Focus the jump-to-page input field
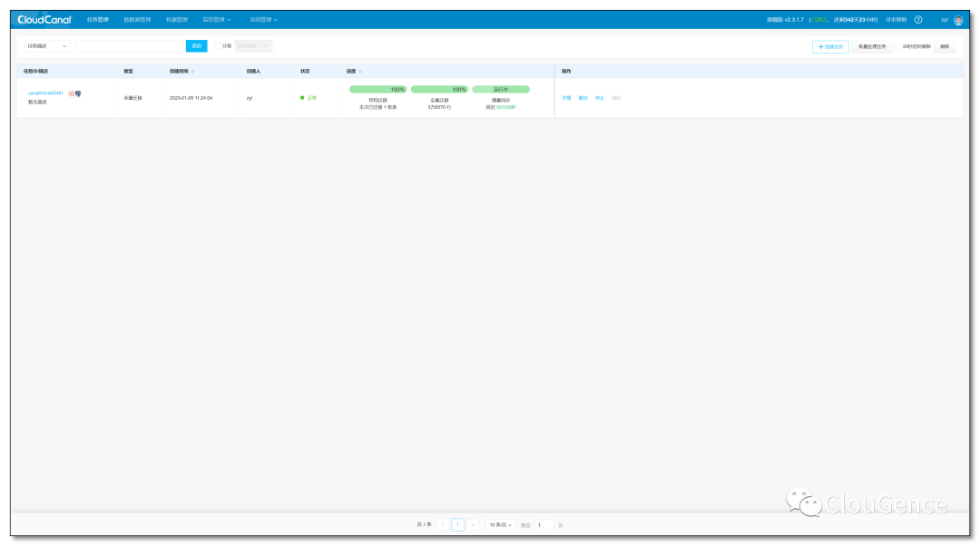The width and height of the screenshot is (980, 546). (x=544, y=525)
